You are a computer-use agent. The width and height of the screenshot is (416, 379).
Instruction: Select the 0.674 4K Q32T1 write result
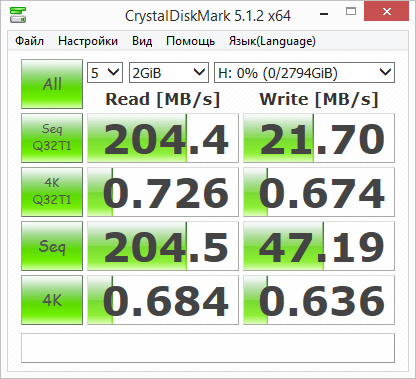pos(319,192)
